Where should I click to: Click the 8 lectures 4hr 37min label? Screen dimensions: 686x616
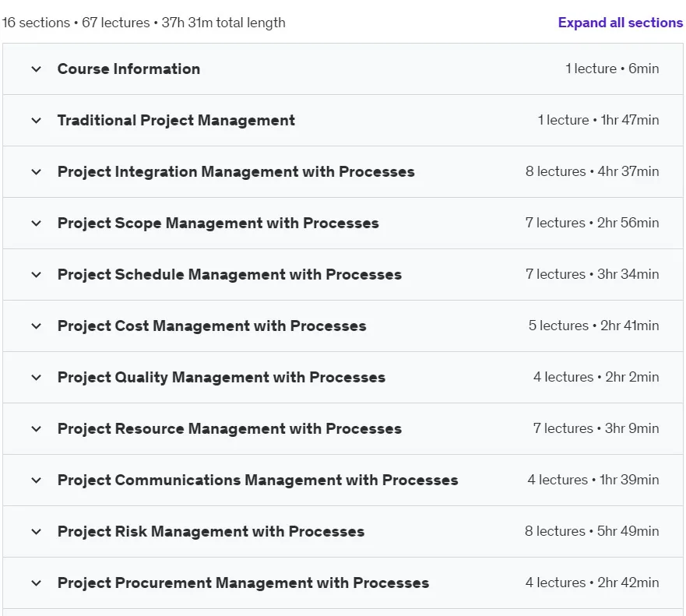(x=592, y=171)
